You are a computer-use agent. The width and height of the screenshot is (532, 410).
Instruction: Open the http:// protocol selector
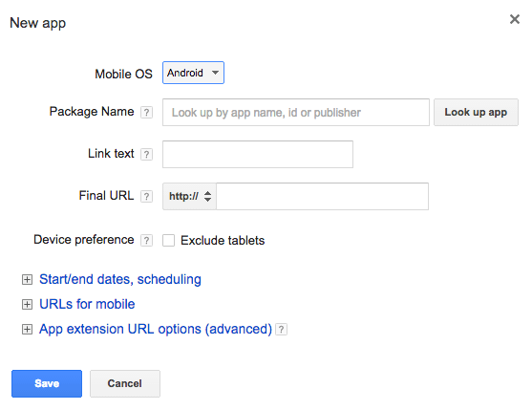[x=190, y=196]
